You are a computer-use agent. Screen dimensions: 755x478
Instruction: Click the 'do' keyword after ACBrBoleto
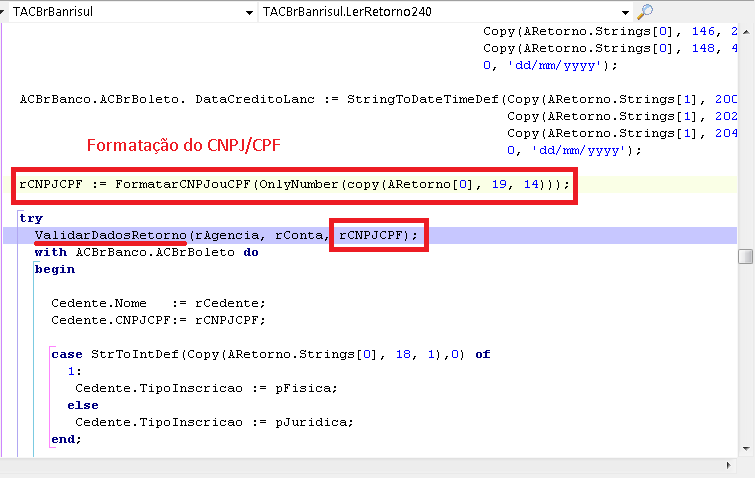click(250, 252)
